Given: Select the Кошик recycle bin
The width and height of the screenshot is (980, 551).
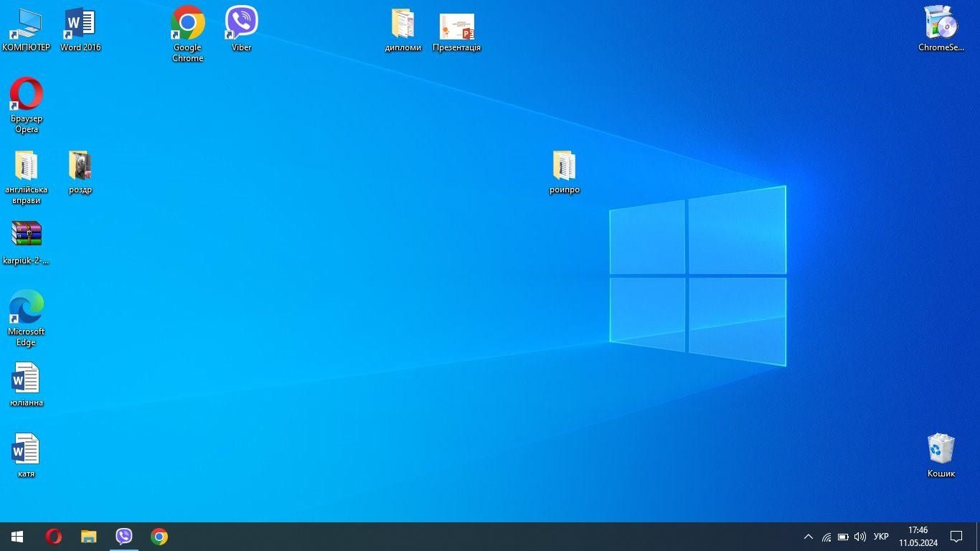Looking at the screenshot, I should pos(941,456).
